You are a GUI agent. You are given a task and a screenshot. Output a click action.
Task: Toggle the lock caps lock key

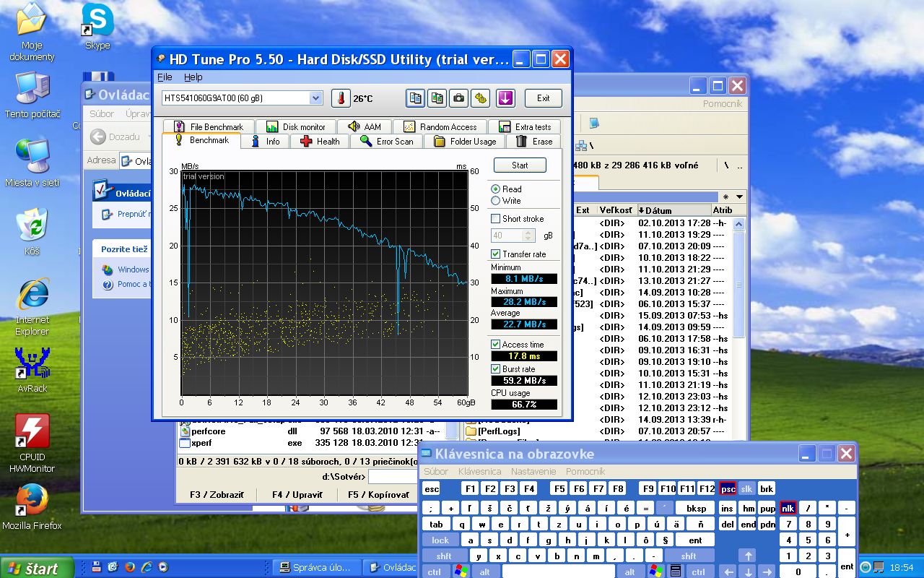click(x=440, y=540)
